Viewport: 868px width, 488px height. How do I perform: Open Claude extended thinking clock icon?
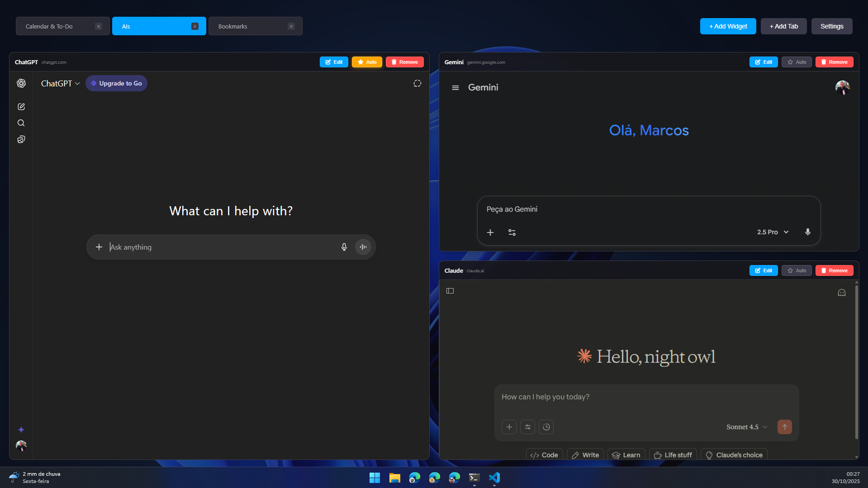546,427
